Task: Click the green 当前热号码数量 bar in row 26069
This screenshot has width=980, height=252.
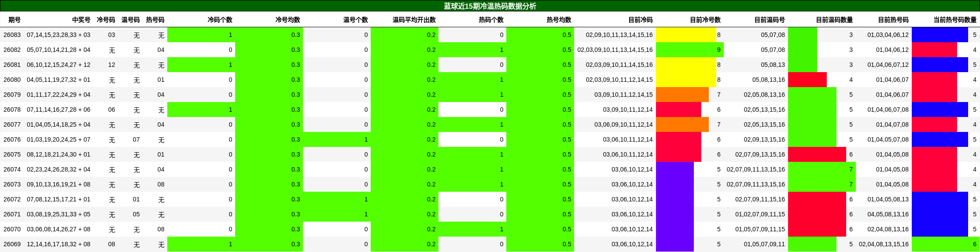Action: (x=946, y=244)
